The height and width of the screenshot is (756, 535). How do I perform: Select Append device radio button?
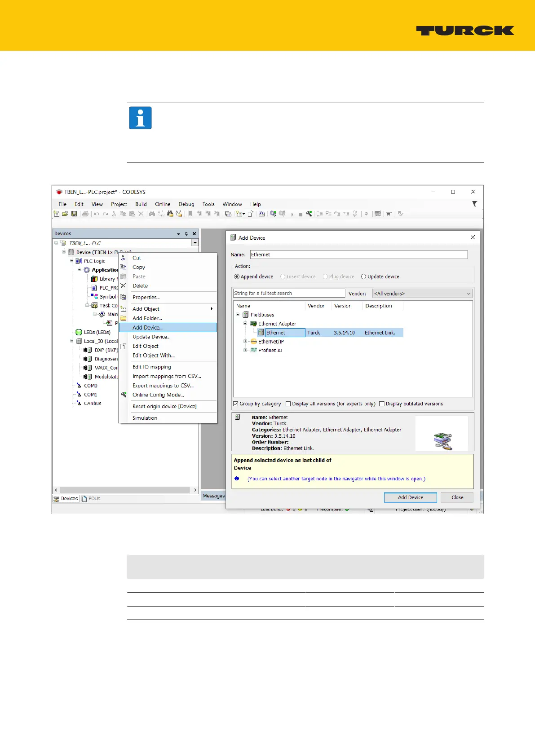(237, 277)
